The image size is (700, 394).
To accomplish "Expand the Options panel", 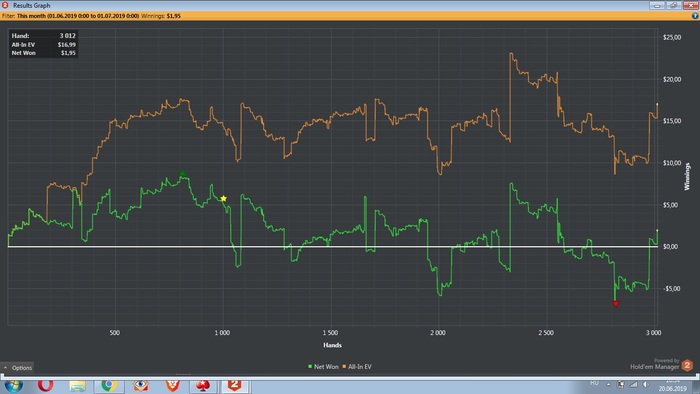I will pyautogui.click(x=17, y=368).
